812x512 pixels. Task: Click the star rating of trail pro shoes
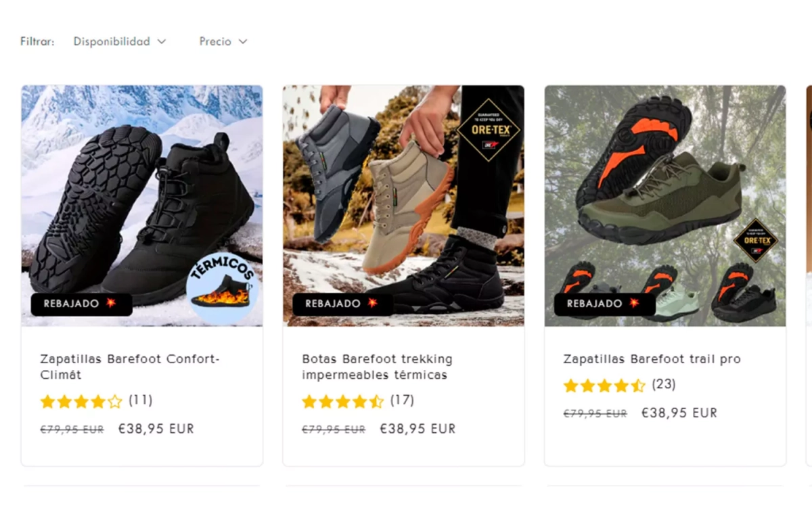tap(604, 386)
